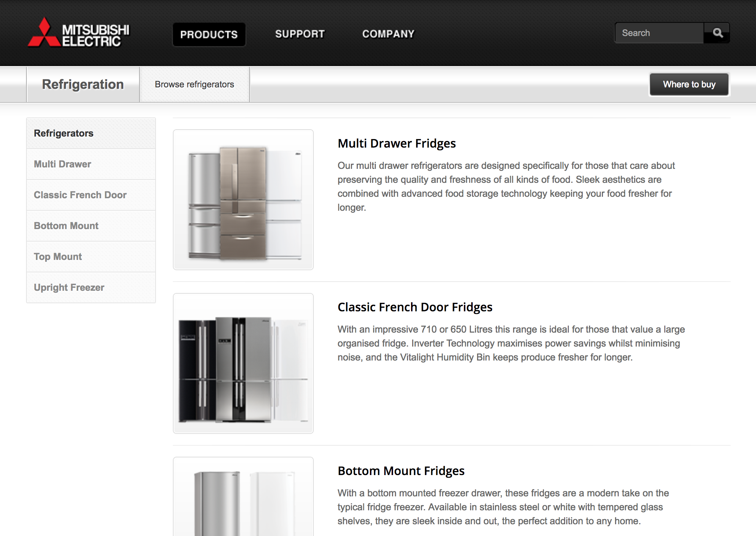Open the Classic French Door Fridges heading
Viewport: 756px width, 536px height.
tap(415, 307)
